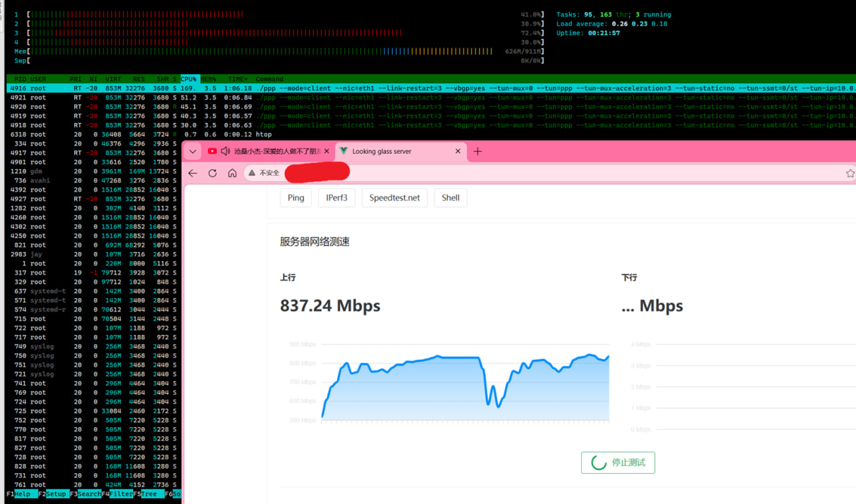Click the 不安全 security warning indicator
Viewport: 856px width, 504px height.
pyautogui.click(x=264, y=173)
